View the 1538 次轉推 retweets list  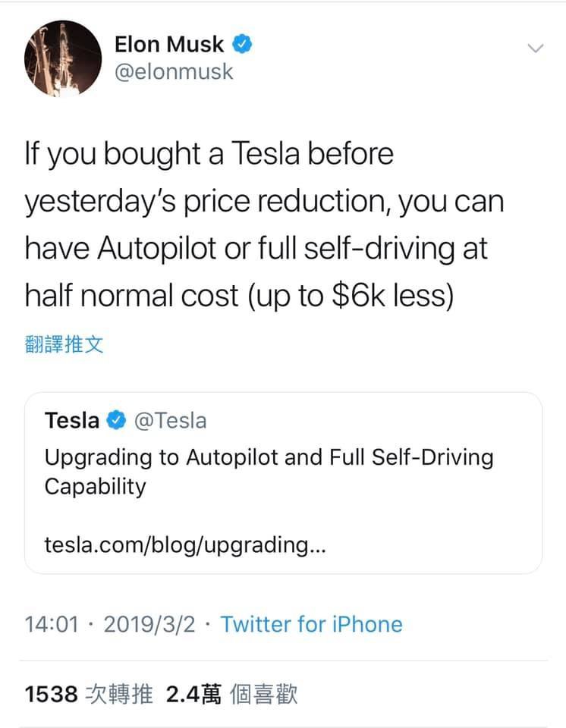(x=88, y=694)
